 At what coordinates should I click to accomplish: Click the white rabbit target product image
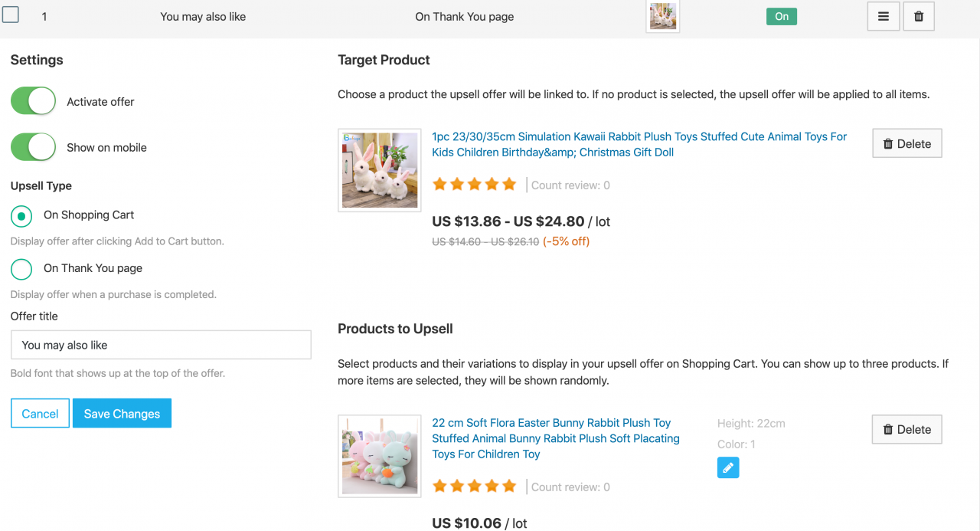[380, 170]
